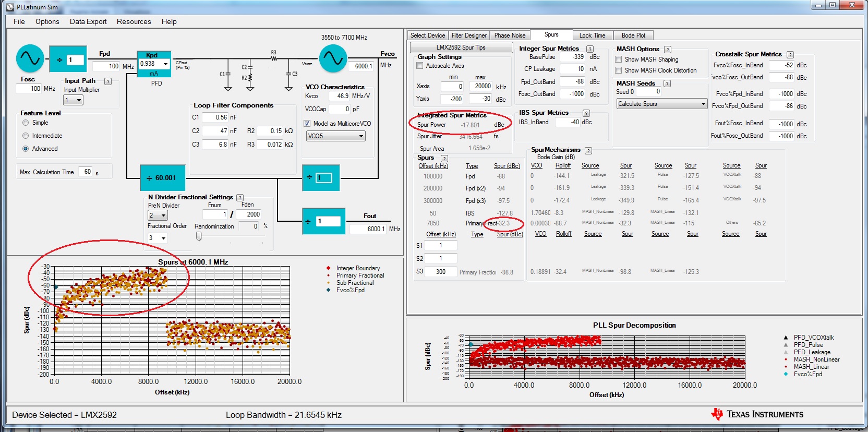Open the Data Export menu

88,21
